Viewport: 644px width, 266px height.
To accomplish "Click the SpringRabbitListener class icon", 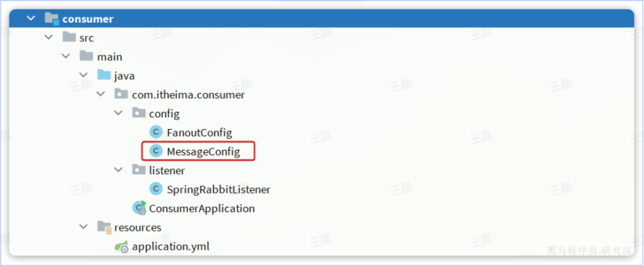I will point(156,189).
